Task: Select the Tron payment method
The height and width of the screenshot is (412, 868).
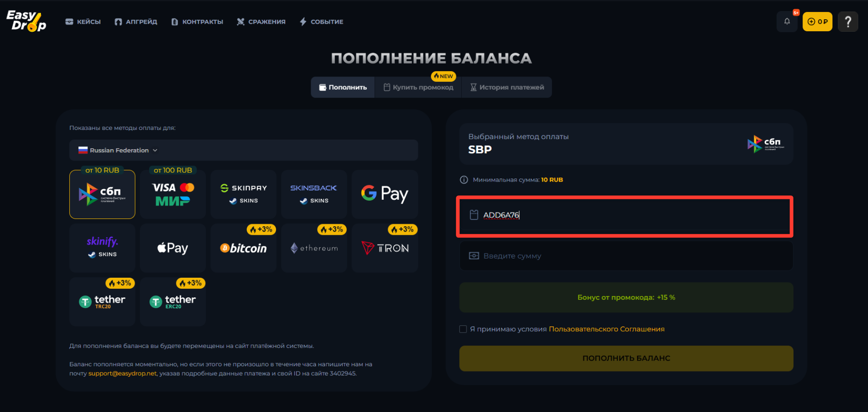Action: (385, 248)
